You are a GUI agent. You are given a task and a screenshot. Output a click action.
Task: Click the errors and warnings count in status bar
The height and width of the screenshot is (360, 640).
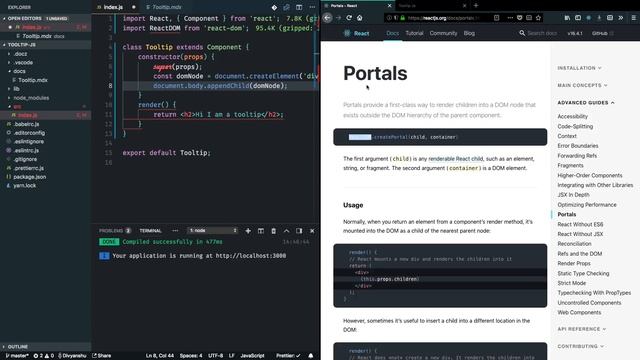pyautogui.click(x=44, y=356)
